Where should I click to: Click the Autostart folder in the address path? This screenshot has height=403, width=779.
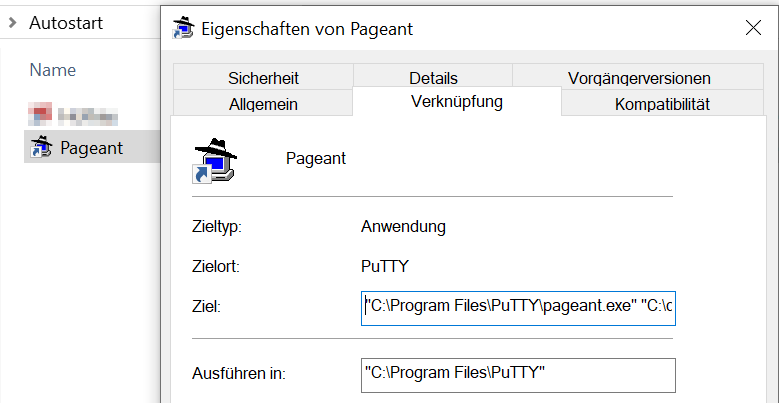point(66,22)
